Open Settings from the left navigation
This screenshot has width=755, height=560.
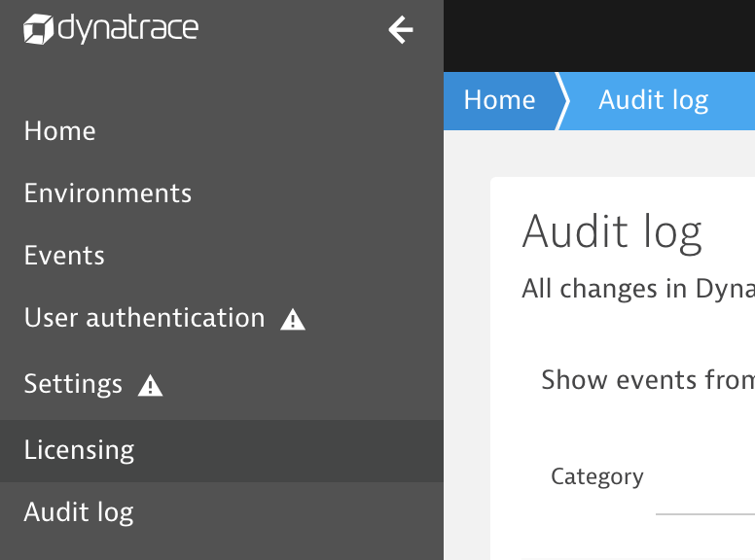pyautogui.click(x=73, y=384)
